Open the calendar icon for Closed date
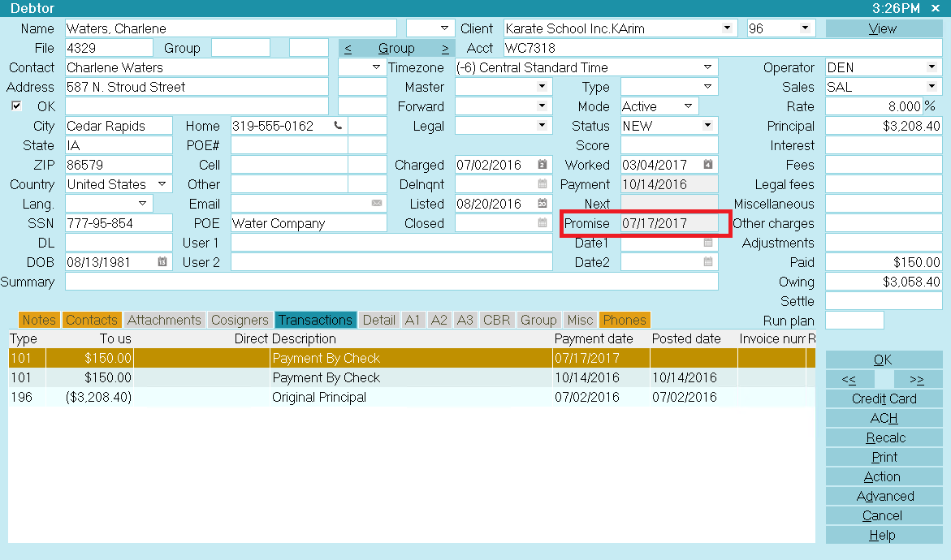This screenshot has height=560, width=951. point(543,223)
